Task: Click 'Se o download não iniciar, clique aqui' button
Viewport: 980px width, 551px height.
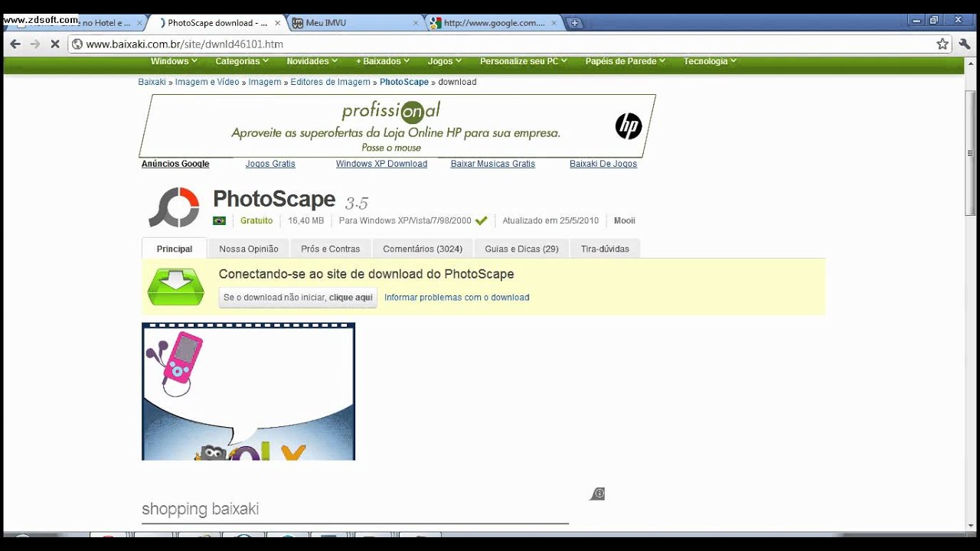Action: click(x=298, y=298)
